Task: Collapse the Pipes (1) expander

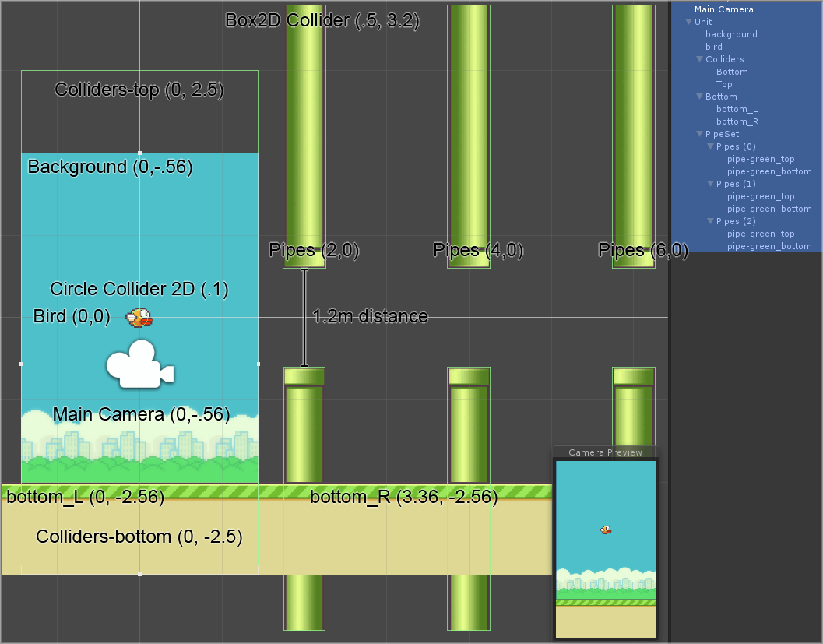Action: pos(709,184)
